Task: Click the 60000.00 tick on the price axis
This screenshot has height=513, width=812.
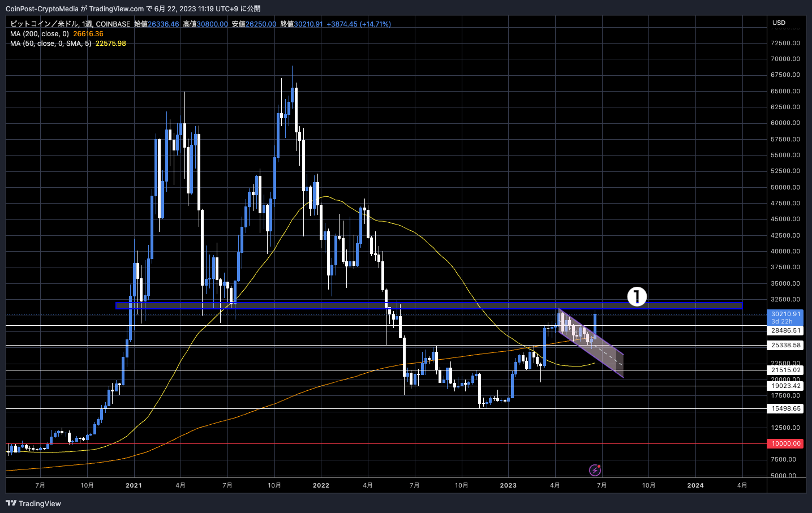Action: (x=785, y=123)
